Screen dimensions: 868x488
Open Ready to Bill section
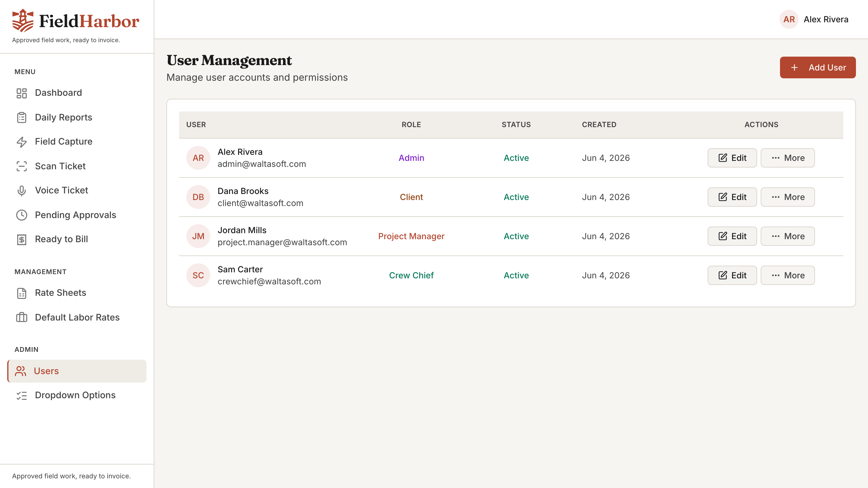pos(77,239)
